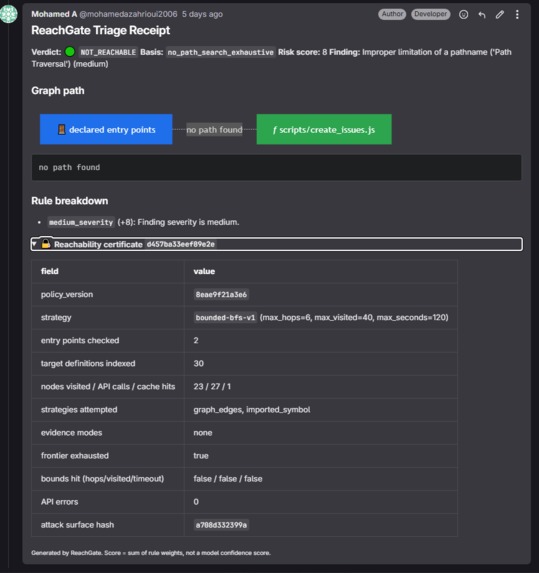This screenshot has width=539, height=573.
Task: Click the no path found code block
Action: tap(276, 167)
